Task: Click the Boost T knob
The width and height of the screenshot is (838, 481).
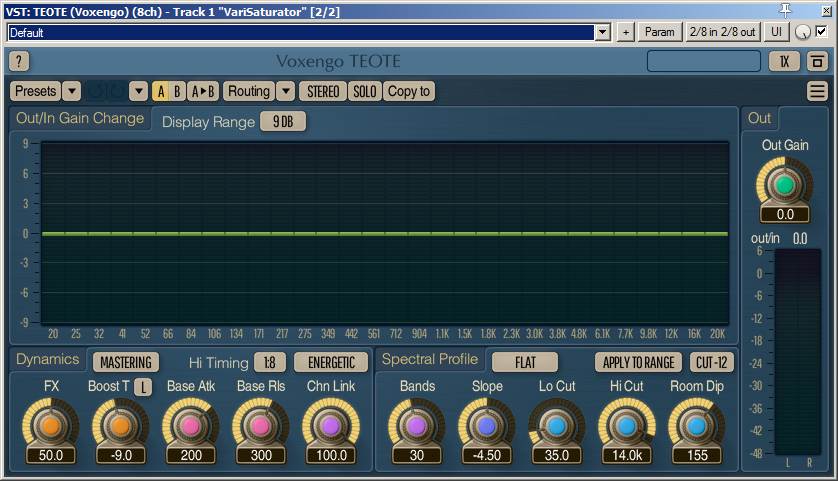Action: click(121, 426)
